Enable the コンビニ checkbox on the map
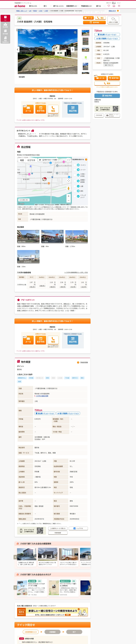The width and height of the screenshot is (136, 644). pyautogui.click(x=75, y=165)
